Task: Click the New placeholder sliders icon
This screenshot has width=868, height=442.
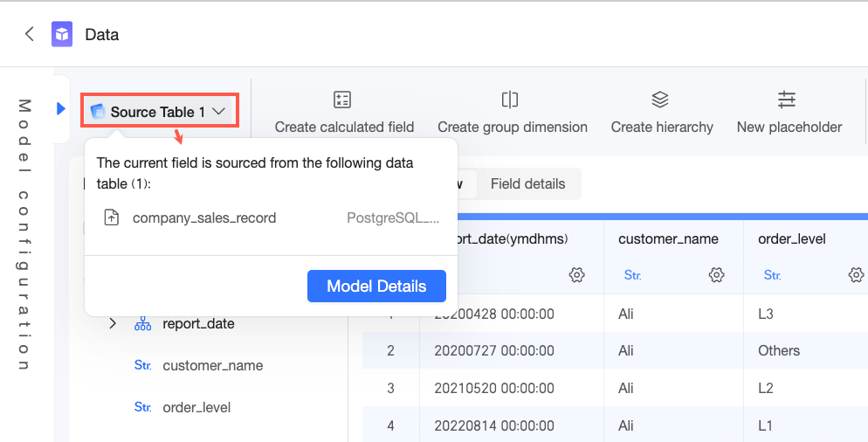Action: [x=788, y=100]
